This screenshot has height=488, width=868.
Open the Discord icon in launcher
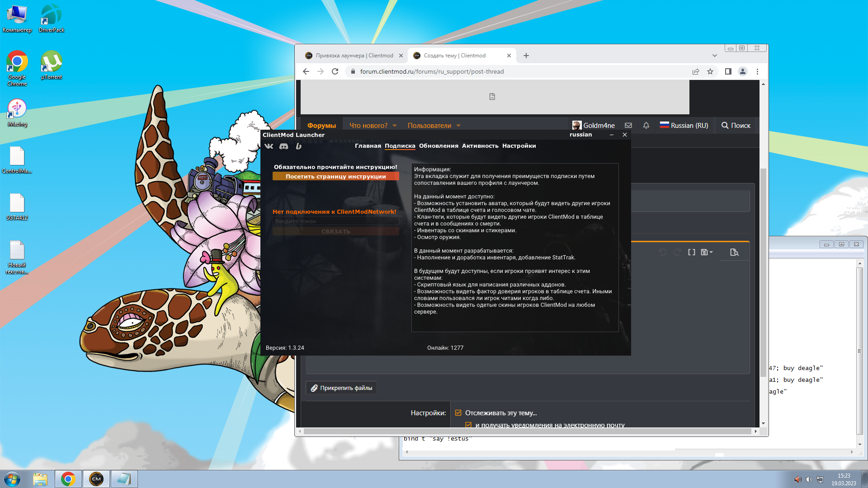284,146
